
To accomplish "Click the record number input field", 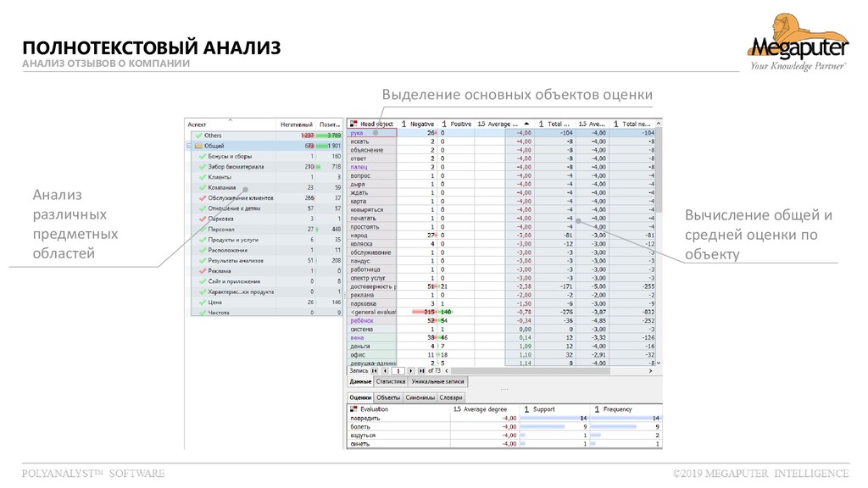I will [x=398, y=371].
